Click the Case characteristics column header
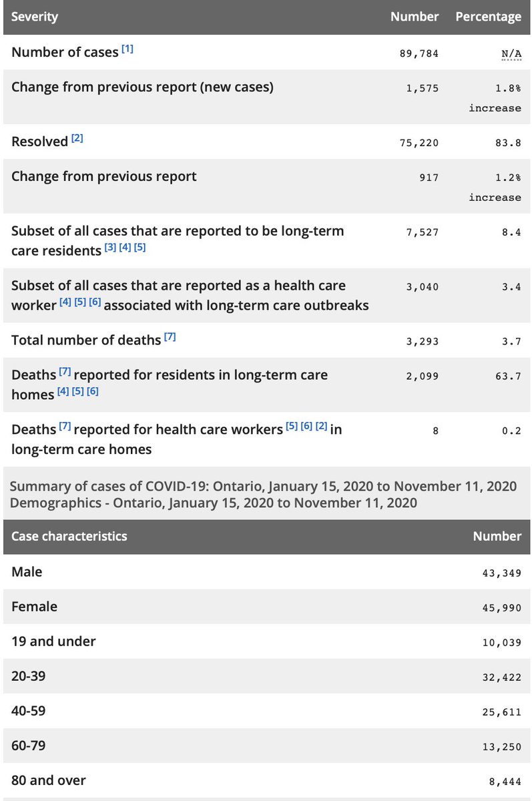The height and width of the screenshot is (801, 532). (69, 536)
